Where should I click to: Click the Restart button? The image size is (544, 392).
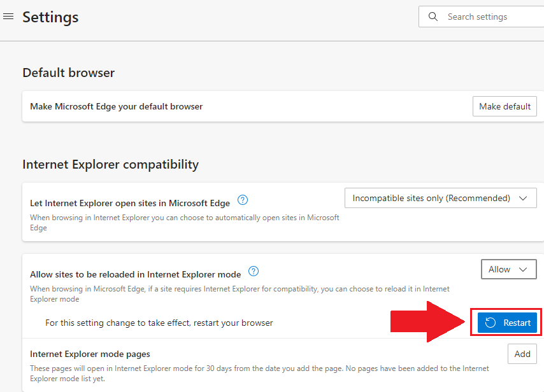[x=507, y=323]
